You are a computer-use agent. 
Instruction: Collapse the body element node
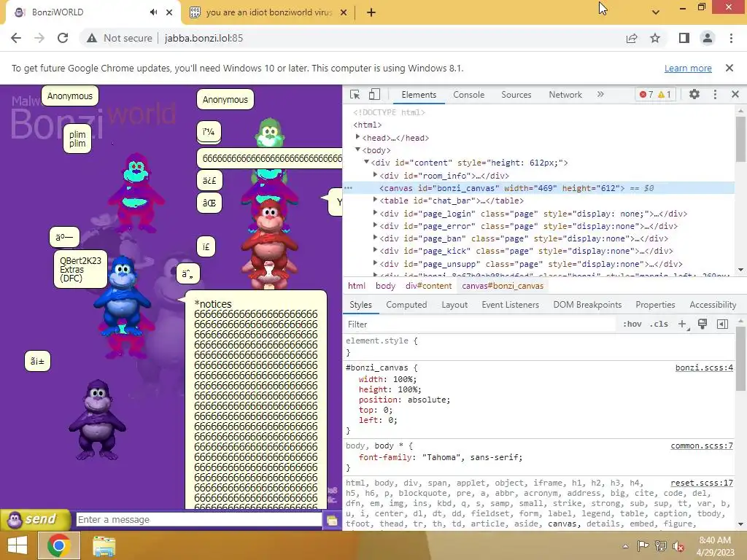(x=357, y=149)
